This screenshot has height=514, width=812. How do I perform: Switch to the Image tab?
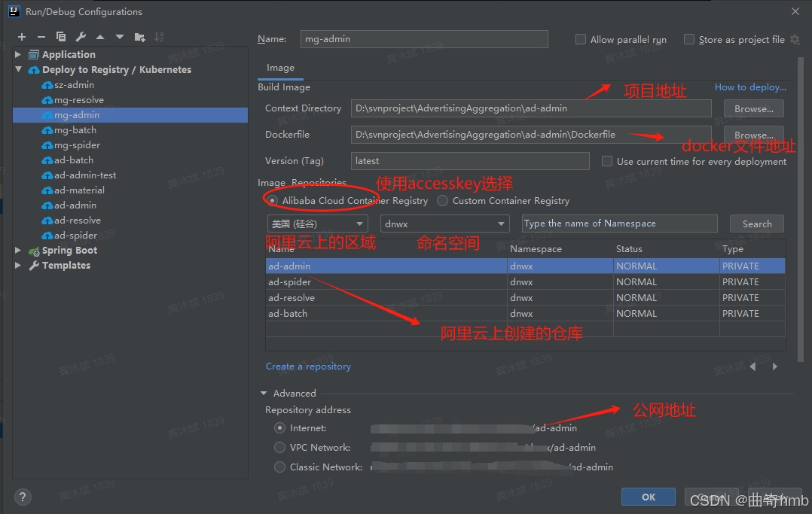tap(280, 68)
